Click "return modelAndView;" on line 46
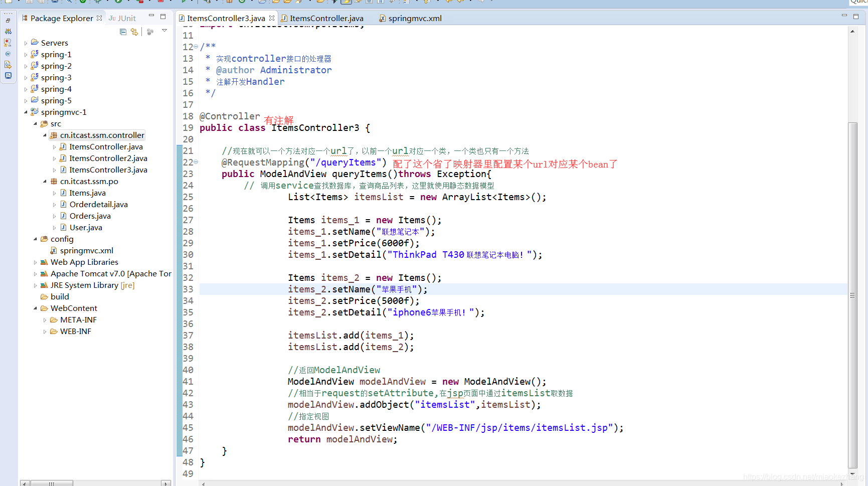The width and height of the screenshot is (868, 486). tap(342, 439)
